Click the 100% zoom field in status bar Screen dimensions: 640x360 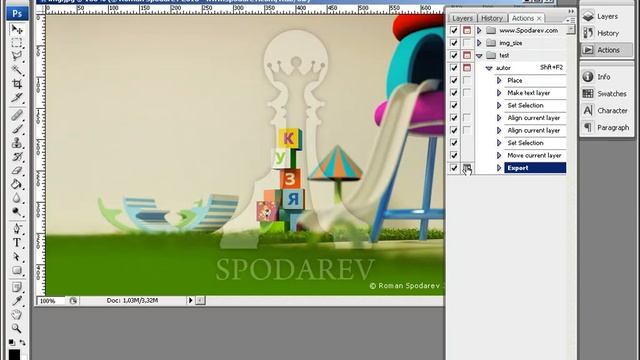51,301
